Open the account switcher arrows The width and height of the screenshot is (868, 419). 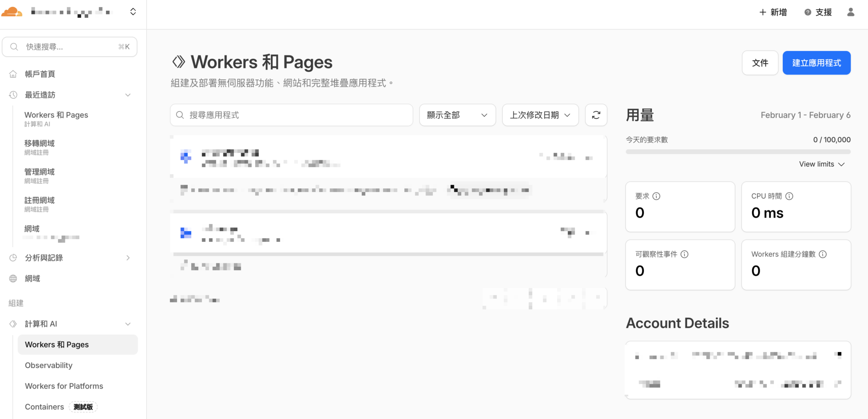point(133,12)
